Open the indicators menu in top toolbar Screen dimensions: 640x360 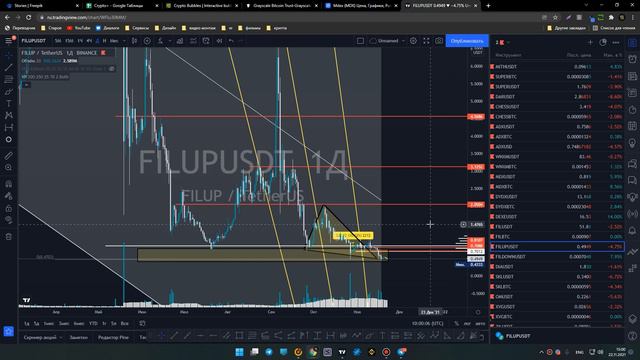160,41
